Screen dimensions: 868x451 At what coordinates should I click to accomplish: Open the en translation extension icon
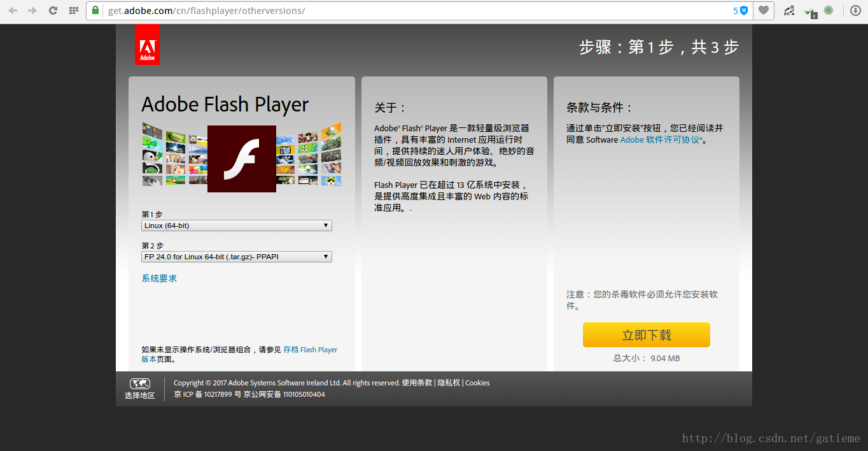(789, 10)
